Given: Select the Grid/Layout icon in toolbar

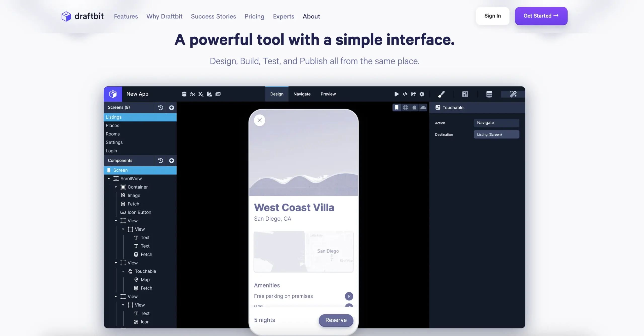Looking at the screenshot, I should tap(465, 94).
